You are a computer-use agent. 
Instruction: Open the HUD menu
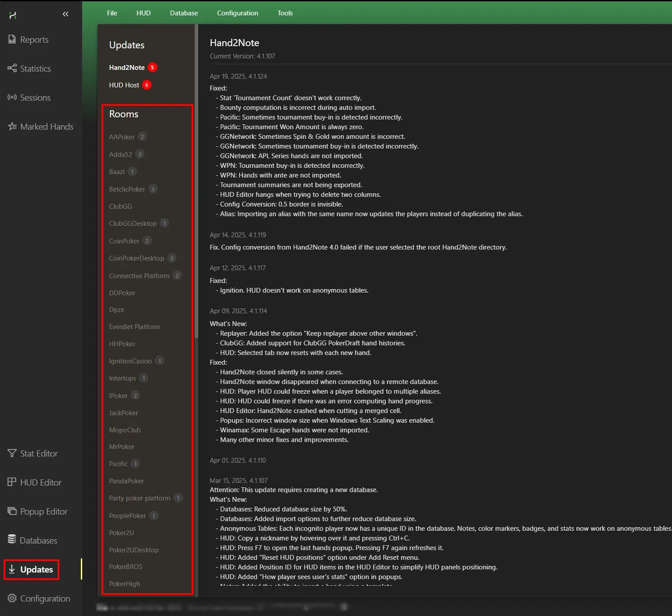coord(143,13)
